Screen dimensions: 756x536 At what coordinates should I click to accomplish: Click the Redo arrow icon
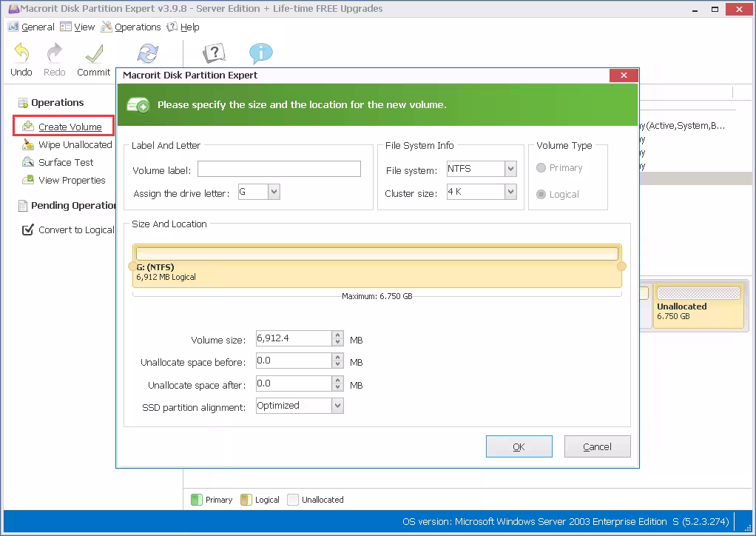tap(55, 53)
